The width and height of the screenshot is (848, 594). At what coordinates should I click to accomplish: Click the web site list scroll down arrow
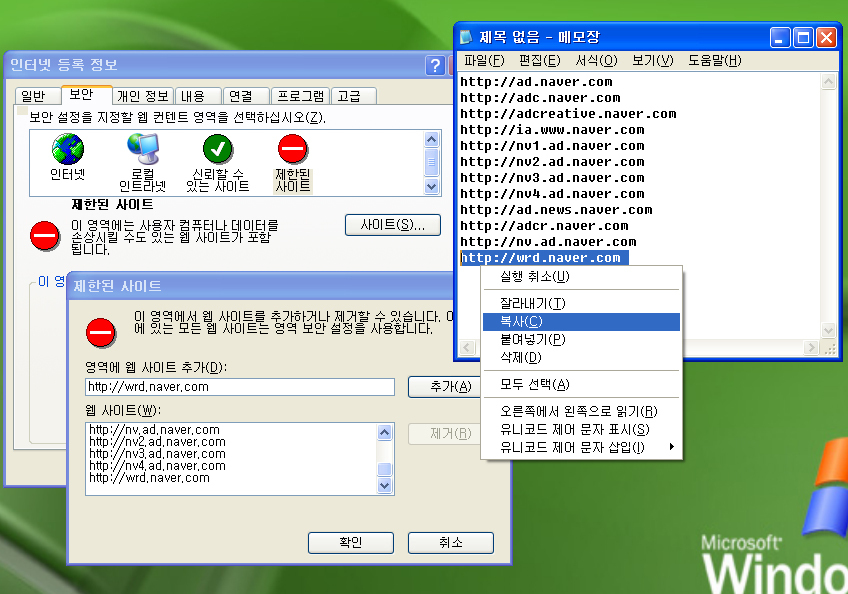385,486
